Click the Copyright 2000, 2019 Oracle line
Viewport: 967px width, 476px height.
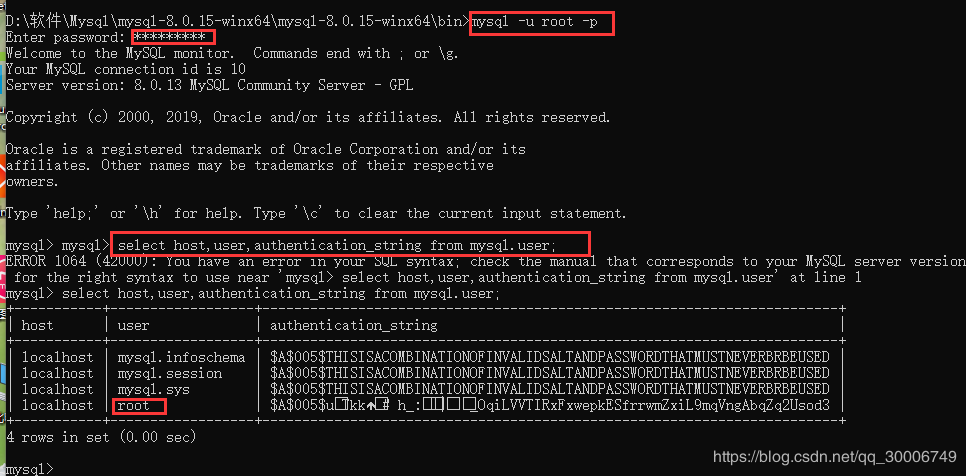click(308, 117)
